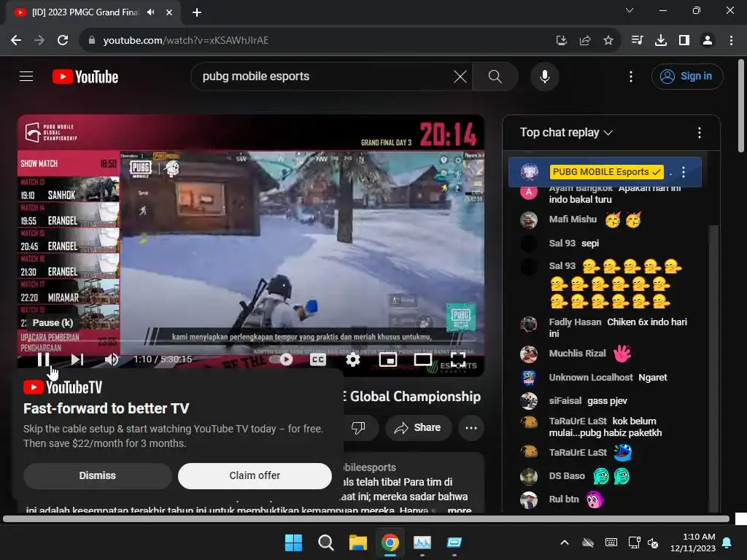Click the PUBG MOBILE Esports channel badge
The image size is (747, 560).
point(606,172)
